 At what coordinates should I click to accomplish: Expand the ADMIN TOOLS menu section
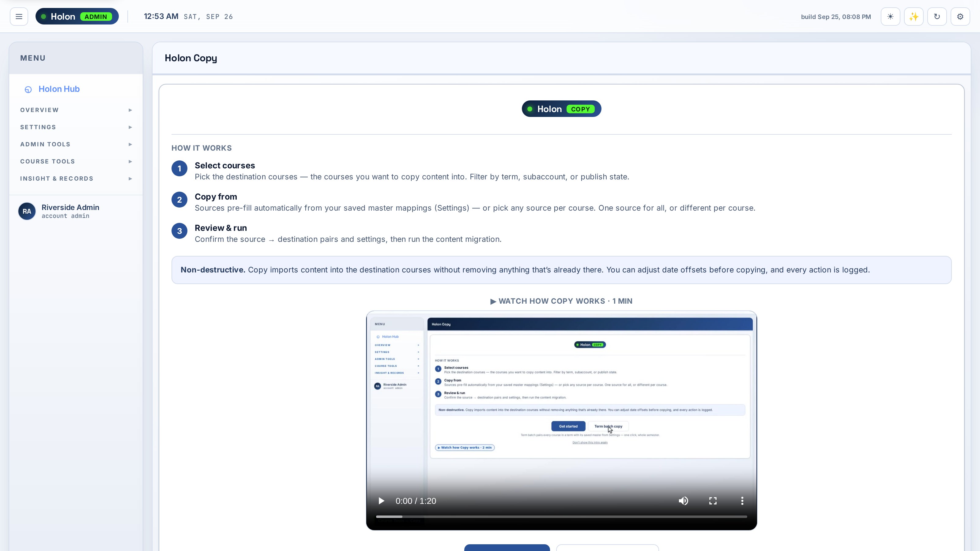tap(76, 144)
